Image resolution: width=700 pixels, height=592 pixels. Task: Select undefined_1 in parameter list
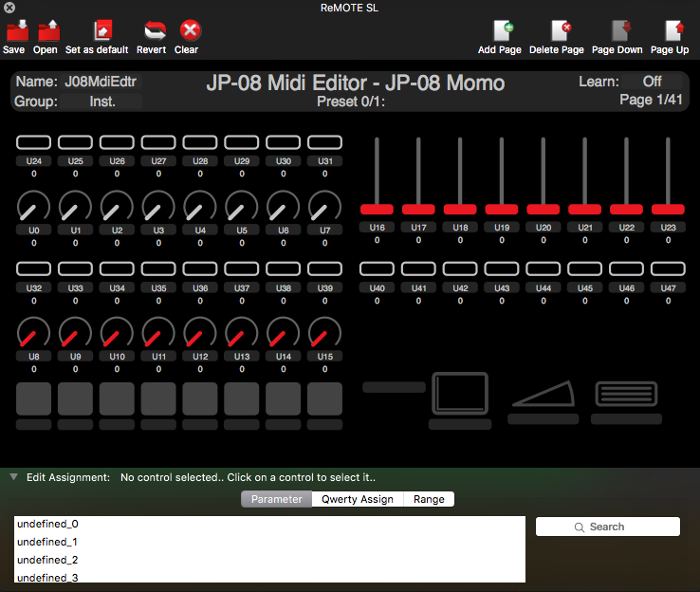(269, 542)
